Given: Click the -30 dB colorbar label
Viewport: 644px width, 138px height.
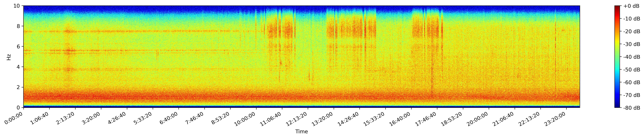Looking at the screenshot, I should click(632, 44).
